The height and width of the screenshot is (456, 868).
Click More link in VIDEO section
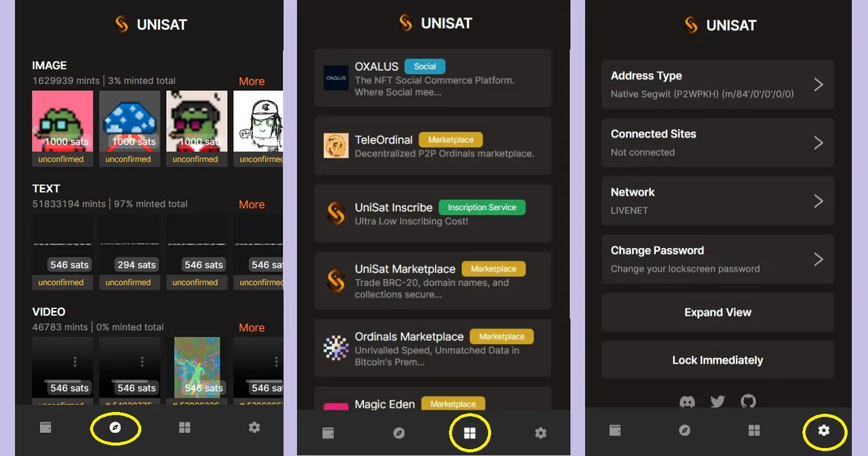tap(252, 328)
